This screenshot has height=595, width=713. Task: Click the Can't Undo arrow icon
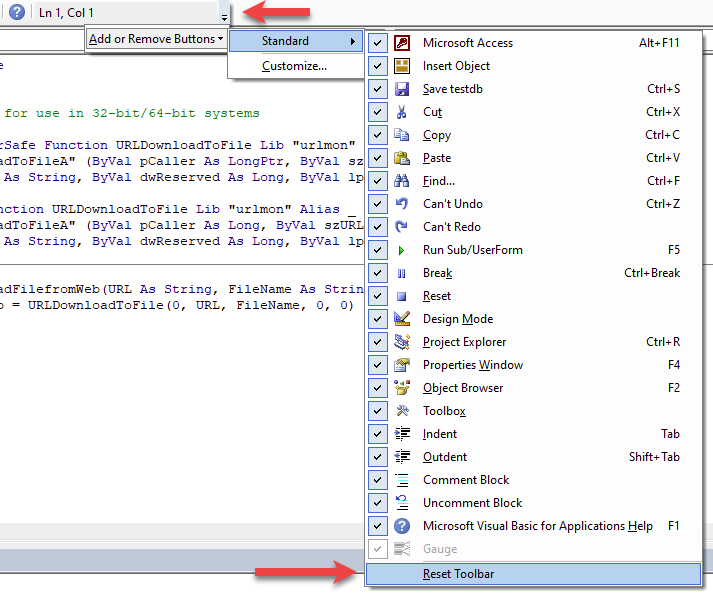tap(402, 204)
